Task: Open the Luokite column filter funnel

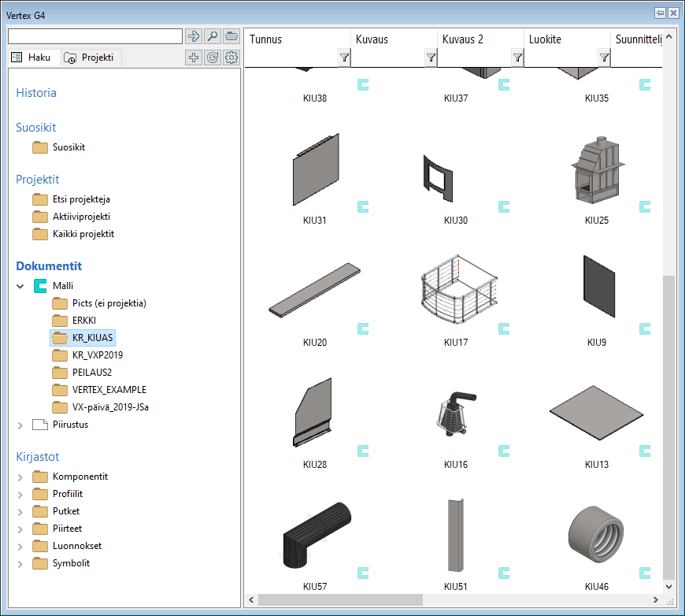Action: 604,58
